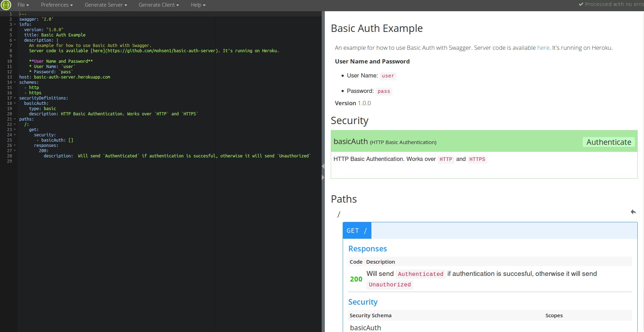Image resolution: width=644 pixels, height=332 pixels.
Task: Click the right-pointing arrow on the pane divider
Action: coord(323,178)
